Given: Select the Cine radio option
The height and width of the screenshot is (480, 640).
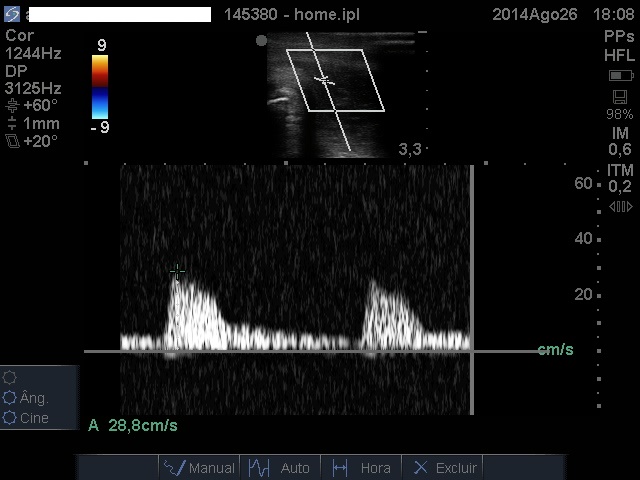Looking at the screenshot, I should [x=10, y=418].
